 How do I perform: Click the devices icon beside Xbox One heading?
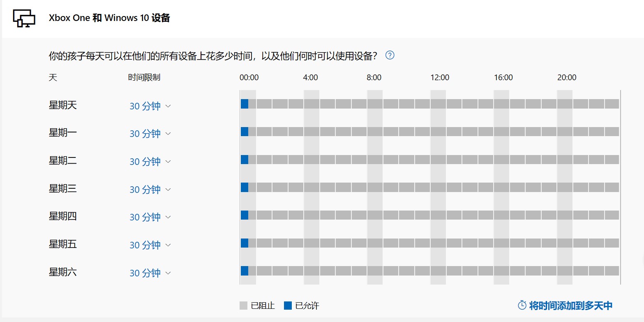tap(24, 18)
